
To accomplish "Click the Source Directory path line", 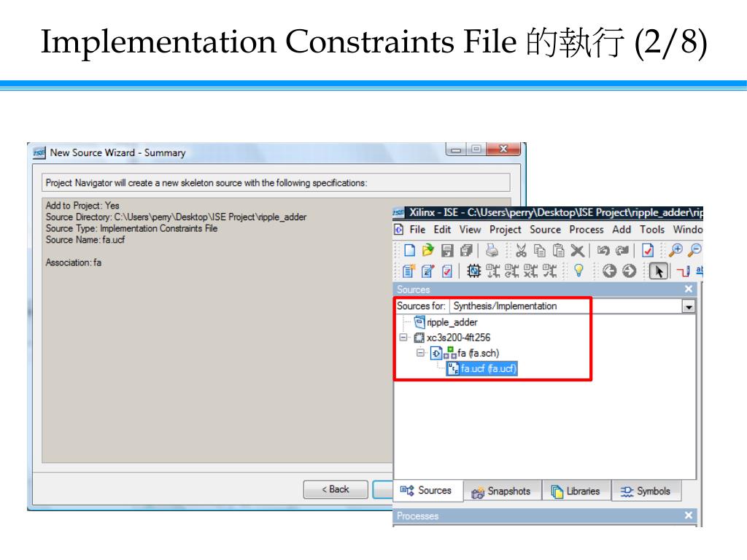I will (x=176, y=217).
